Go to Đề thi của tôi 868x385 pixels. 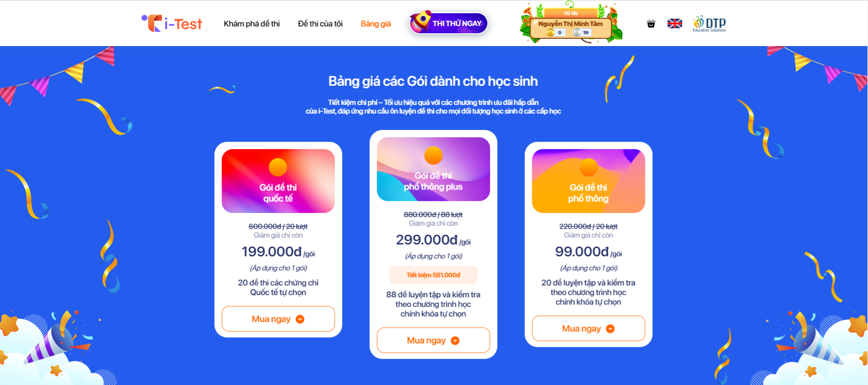[320, 24]
